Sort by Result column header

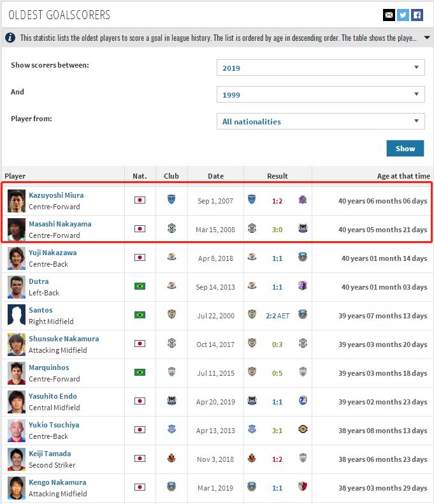tap(277, 176)
